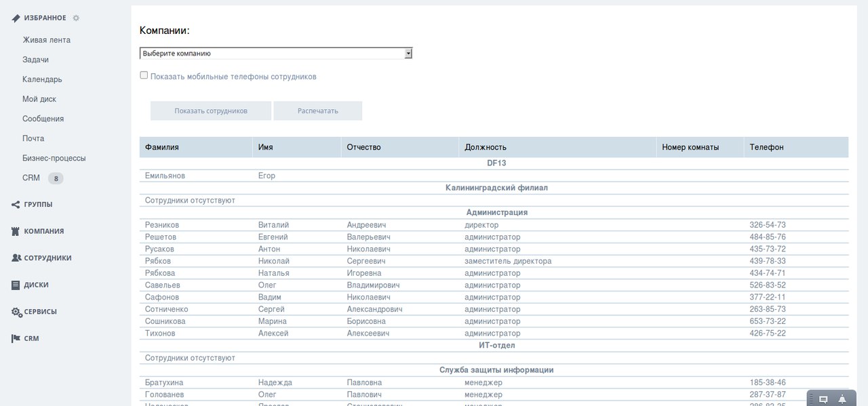This screenshot has width=868, height=406.
Task: Click the КОМПАНИЯ castle icon
Action: click(16, 231)
